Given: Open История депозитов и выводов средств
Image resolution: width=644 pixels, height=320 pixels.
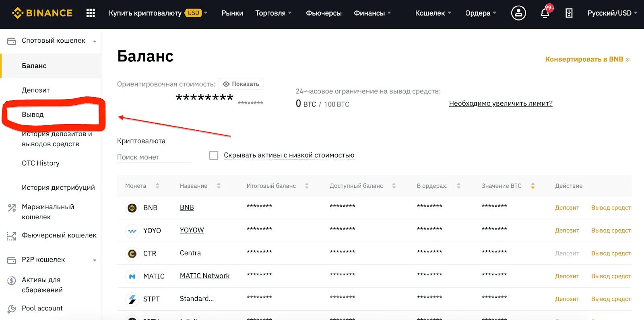Looking at the screenshot, I should [57, 139].
